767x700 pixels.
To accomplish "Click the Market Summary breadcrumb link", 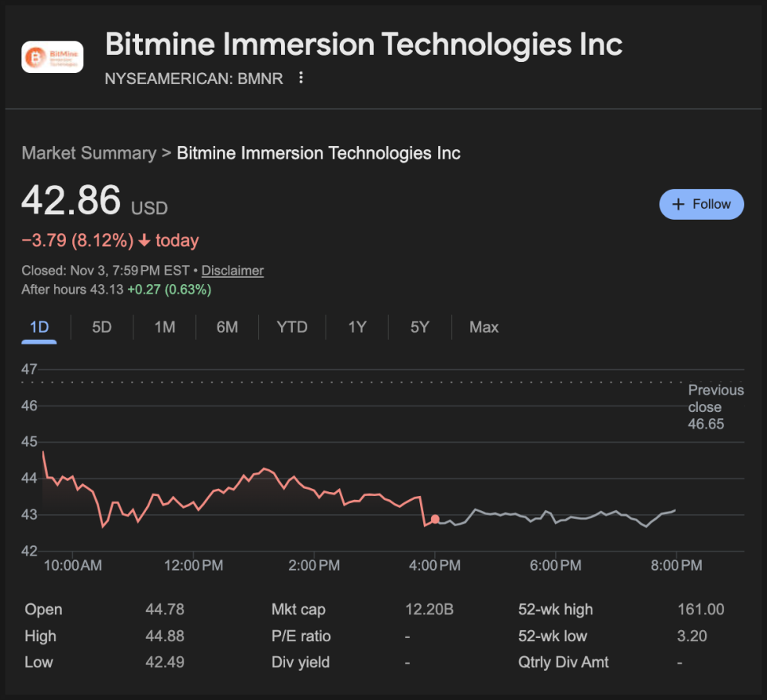I will [89, 153].
